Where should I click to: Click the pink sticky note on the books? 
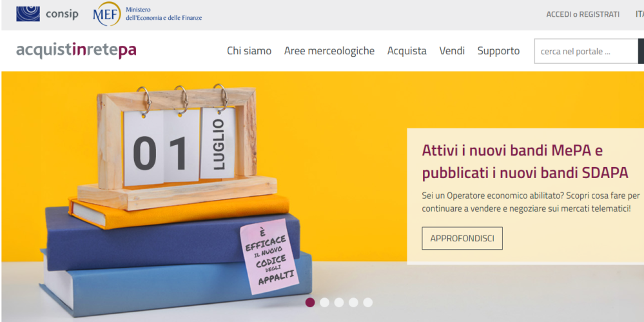[x=269, y=257]
